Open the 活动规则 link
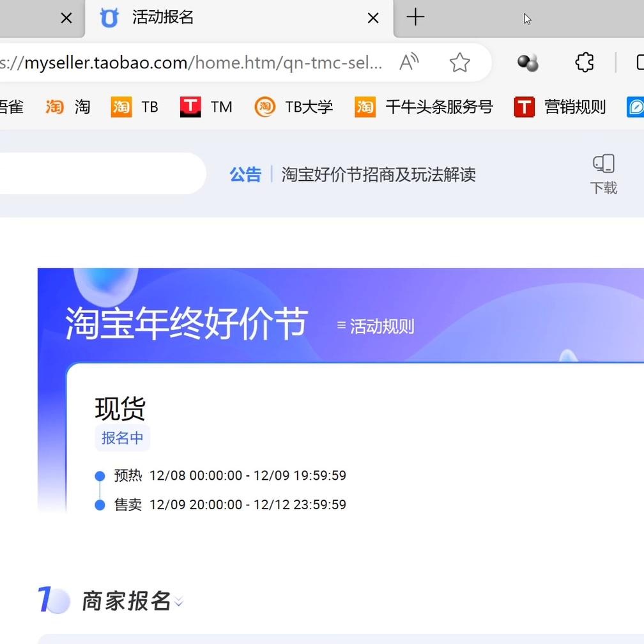Viewport: 644px width, 644px height. coord(376,326)
